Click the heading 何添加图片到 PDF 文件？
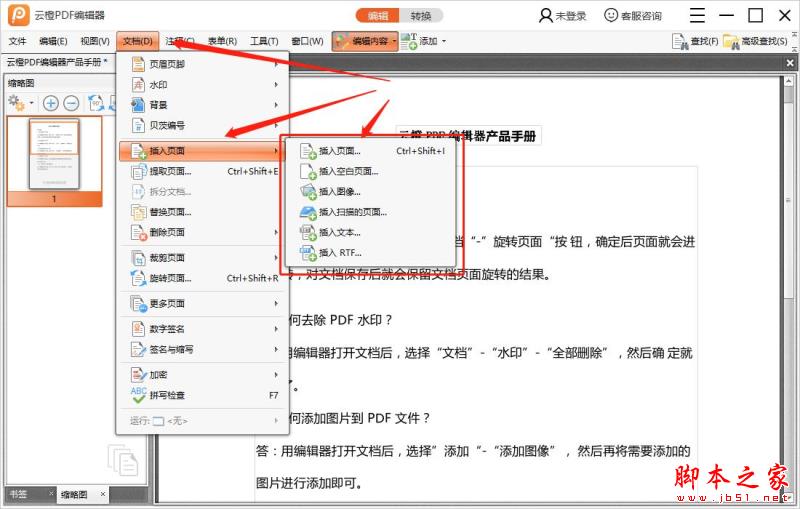The width and height of the screenshot is (800, 509). (x=359, y=418)
